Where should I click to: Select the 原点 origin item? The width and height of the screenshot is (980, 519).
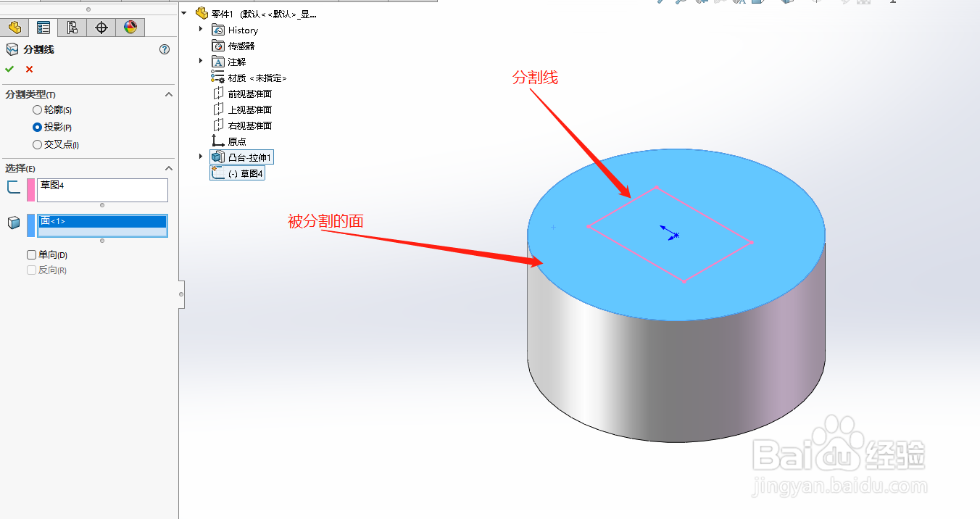click(229, 141)
